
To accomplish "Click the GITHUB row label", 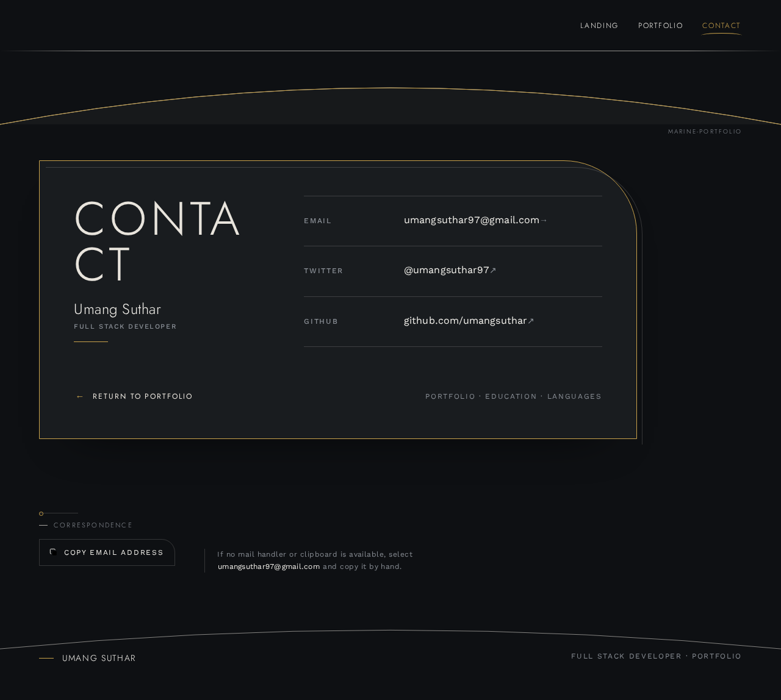I will pyautogui.click(x=321, y=321).
